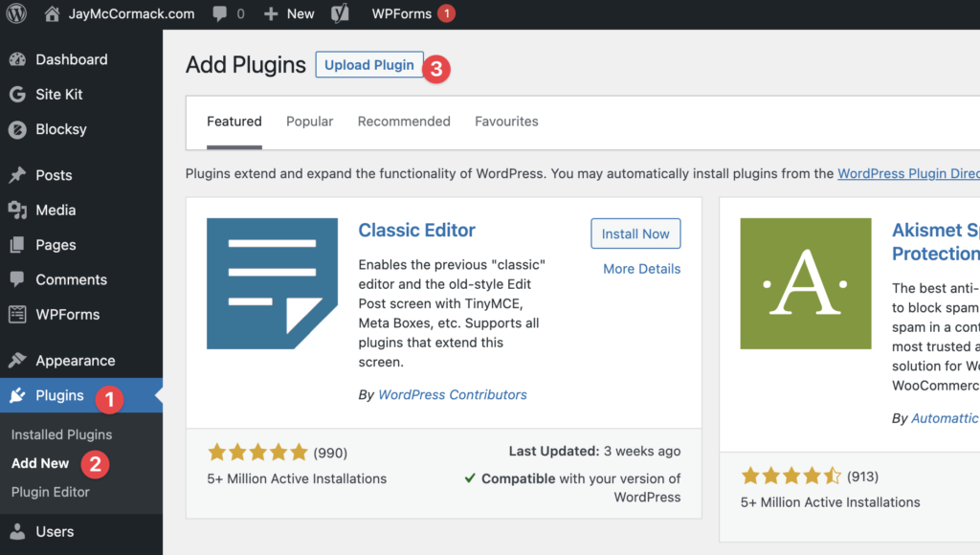Switch to the Popular tab

coord(310,122)
